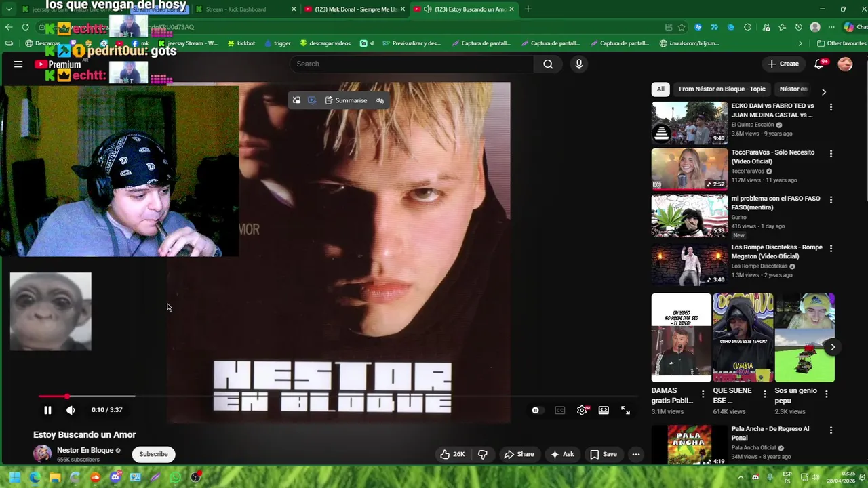
Task: Click the browser back arrow
Action: pos(8,27)
